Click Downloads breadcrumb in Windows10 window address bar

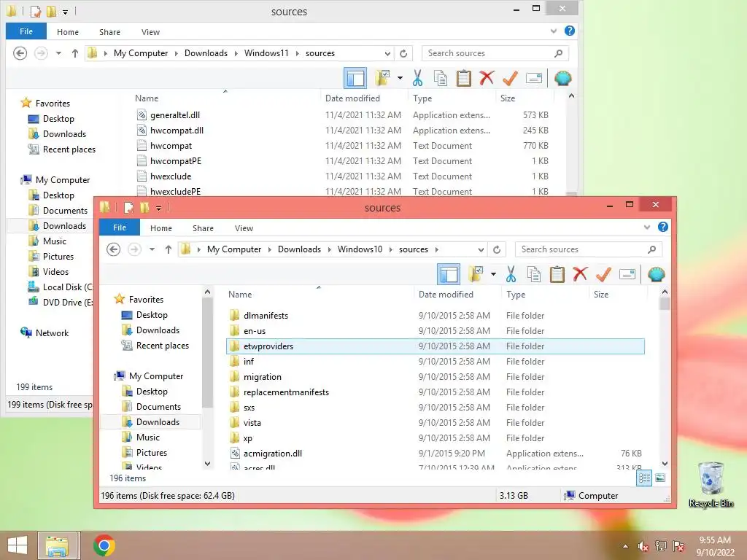(299, 249)
